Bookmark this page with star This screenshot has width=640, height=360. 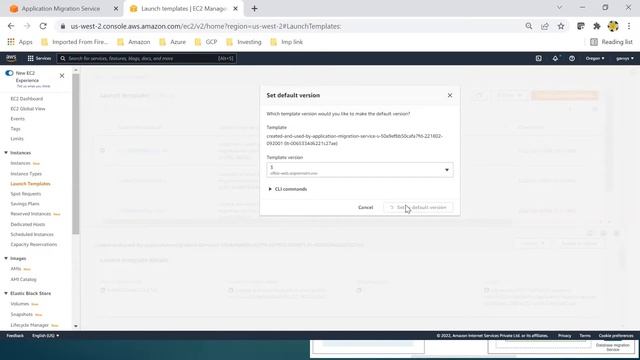click(x=561, y=26)
